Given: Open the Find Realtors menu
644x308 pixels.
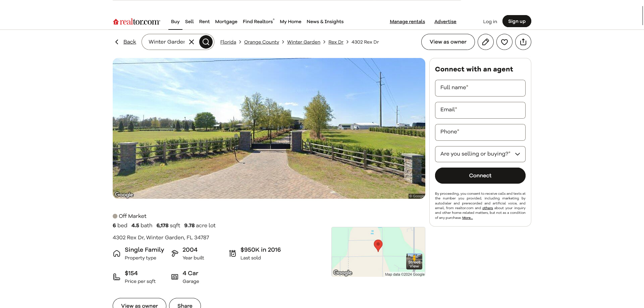Looking at the screenshot, I should (258, 21).
